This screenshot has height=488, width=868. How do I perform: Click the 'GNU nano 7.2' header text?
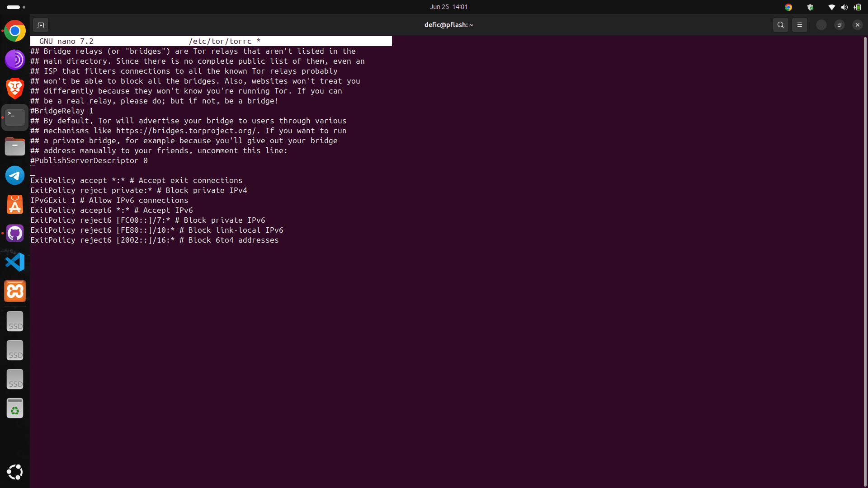coord(66,41)
